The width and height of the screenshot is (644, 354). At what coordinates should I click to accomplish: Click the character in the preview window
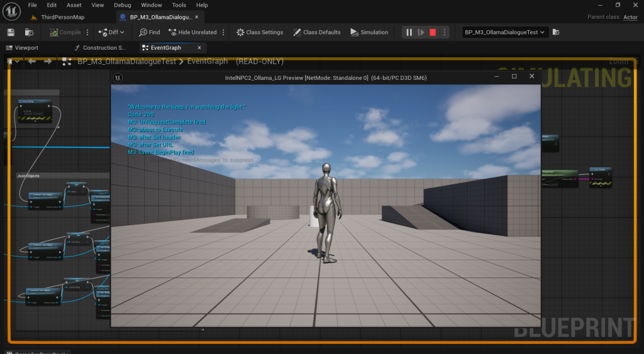click(x=327, y=213)
